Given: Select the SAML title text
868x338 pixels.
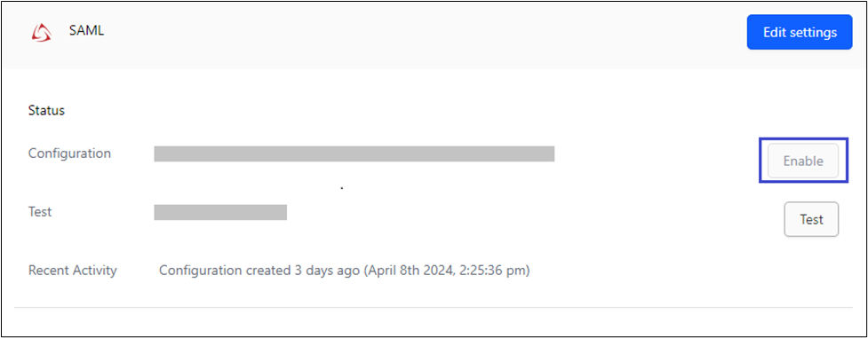Looking at the screenshot, I should point(86,31).
